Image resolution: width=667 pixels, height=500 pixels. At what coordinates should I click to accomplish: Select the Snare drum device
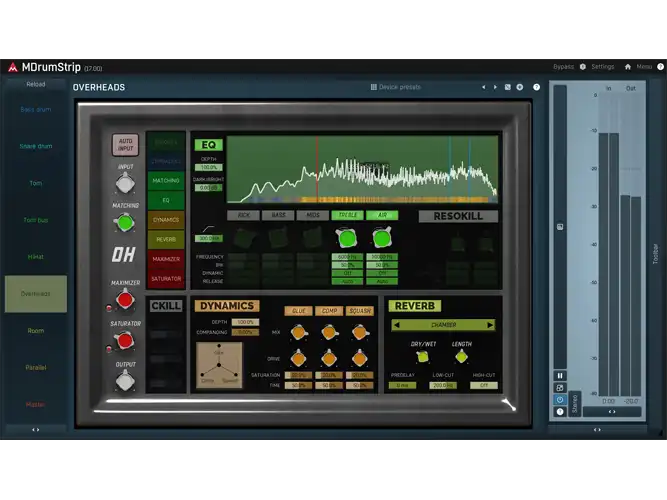[36, 146]
